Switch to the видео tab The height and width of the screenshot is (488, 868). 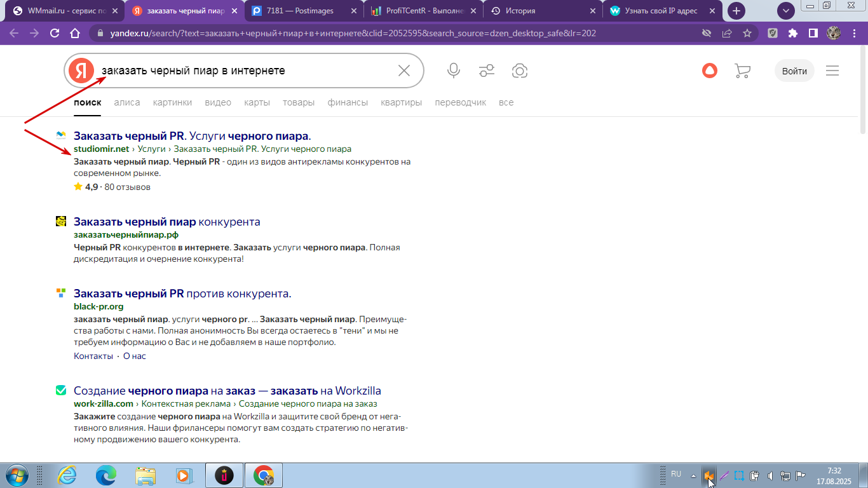(218, 102)
